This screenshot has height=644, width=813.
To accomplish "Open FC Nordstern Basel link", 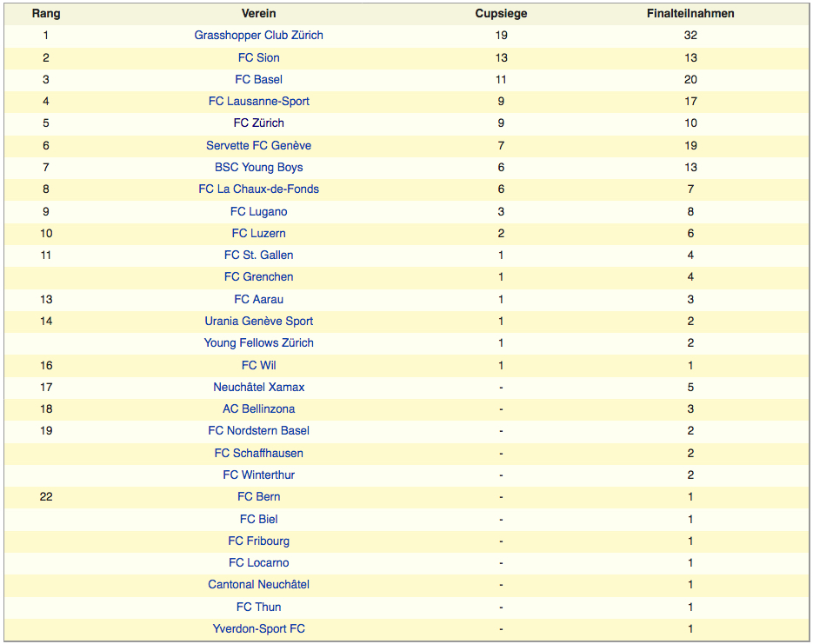I will (x=258, y=430).
